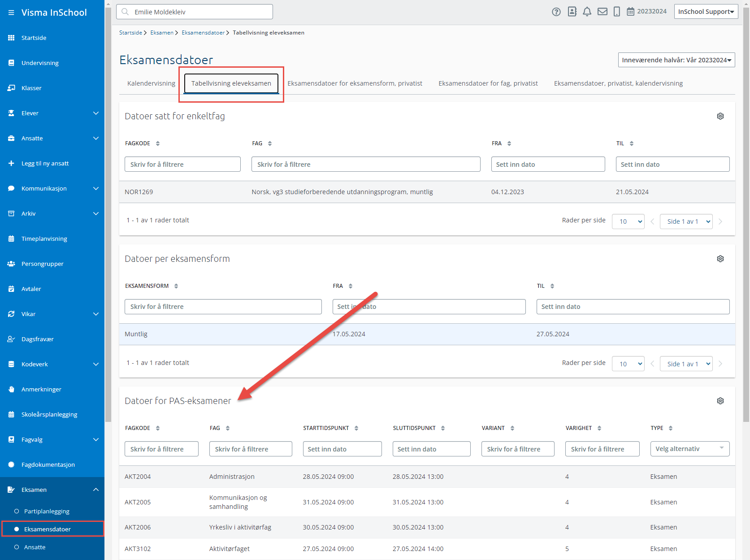Open the messages envelope icon
This screenshot has width=750, height=560.
602,12
